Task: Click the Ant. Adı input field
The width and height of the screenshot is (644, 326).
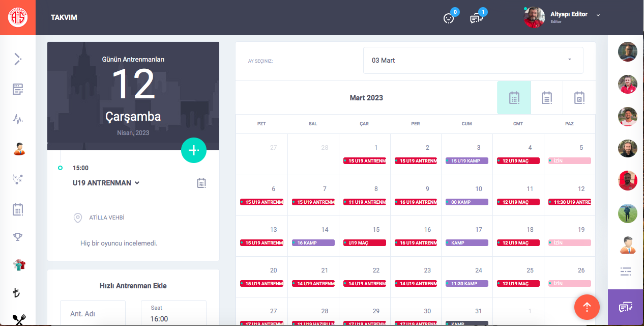Action: tap(93, 314)
